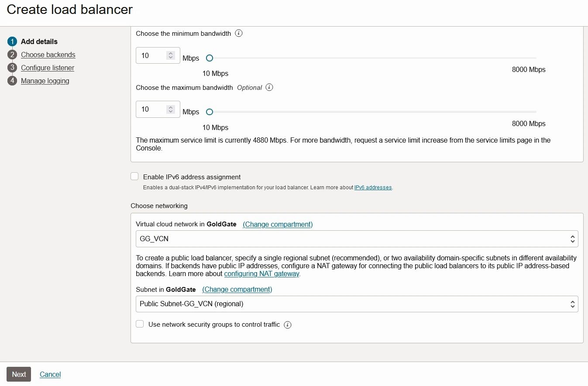Image resolution: width=588 pixels, height=386 pixels.
Task: Go to the Configure listener step
Action: pyautogui.click(x=48, y=68)
